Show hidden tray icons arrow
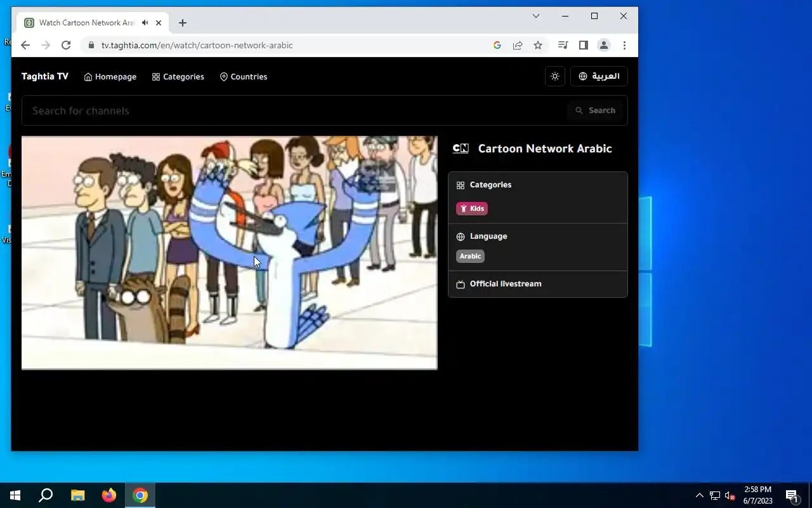Screen dimensions: 812x508 coord(700,495)
